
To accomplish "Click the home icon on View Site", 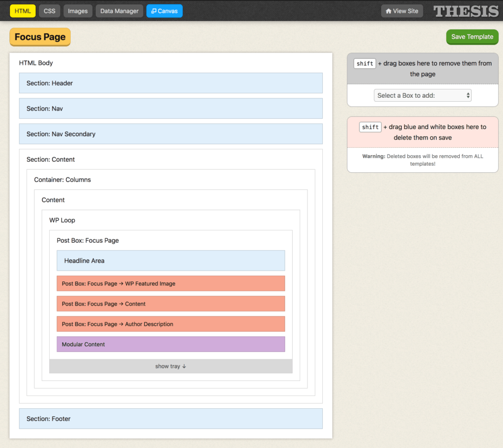I will [390, 10].
